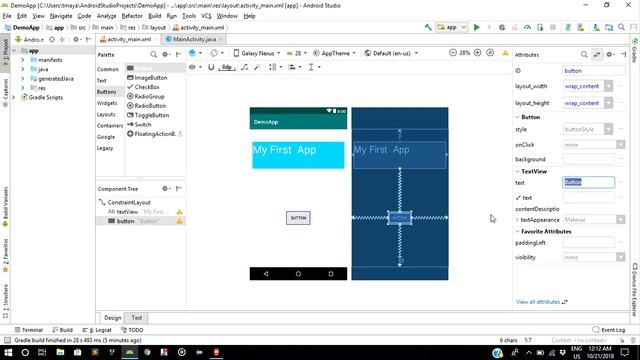Image resolution: width=640 pixels, height=360 pixels.
Task: Switch to the Text editor tab
Action: [x=136, y=318]
